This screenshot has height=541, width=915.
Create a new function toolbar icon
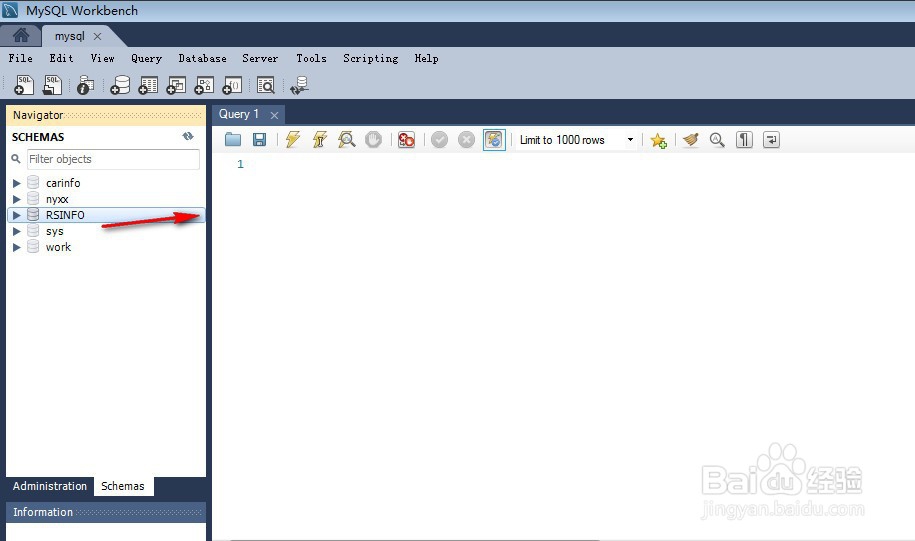[x=232, y=85]
